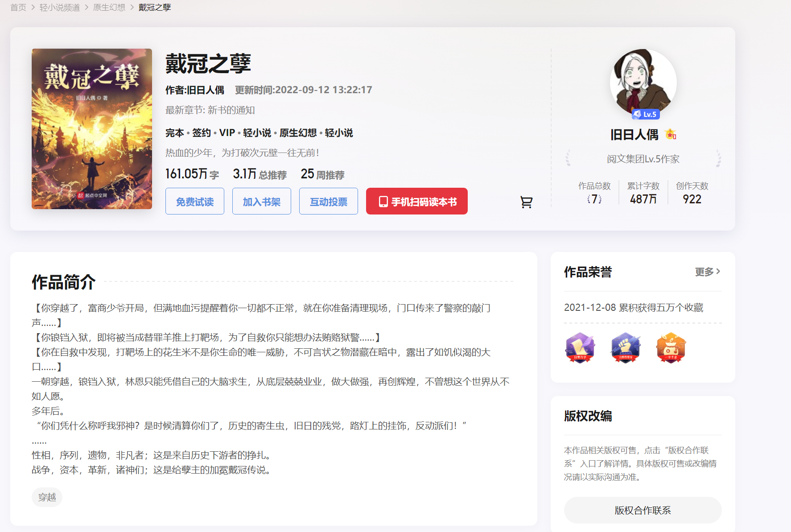The image size is (791, 532).
Task: Click the tagline 热血的少年 text
Action: click(242, 153)
